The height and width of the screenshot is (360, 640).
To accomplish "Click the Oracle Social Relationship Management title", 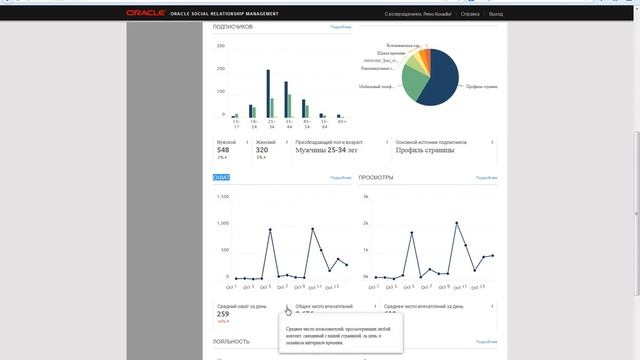I will pyautogui.click(x=224, y=13).
